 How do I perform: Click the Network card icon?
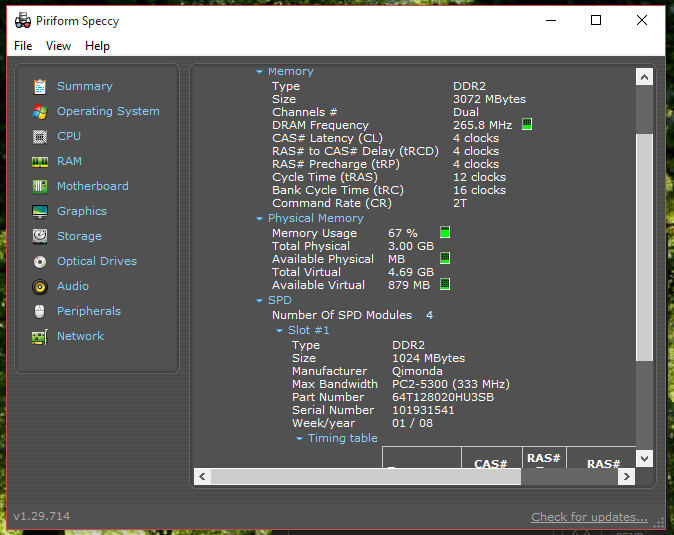click(40, 337)
